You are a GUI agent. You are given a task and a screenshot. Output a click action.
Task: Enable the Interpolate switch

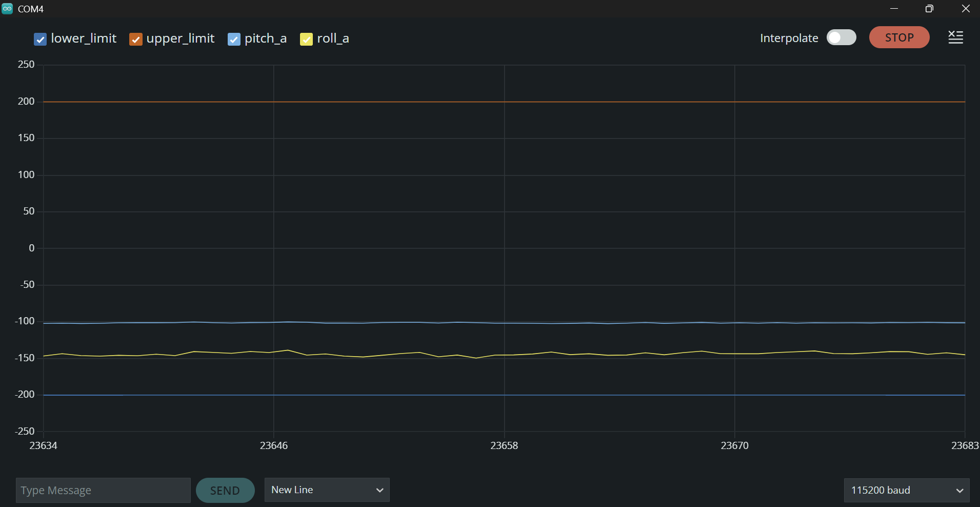[841, 37]
